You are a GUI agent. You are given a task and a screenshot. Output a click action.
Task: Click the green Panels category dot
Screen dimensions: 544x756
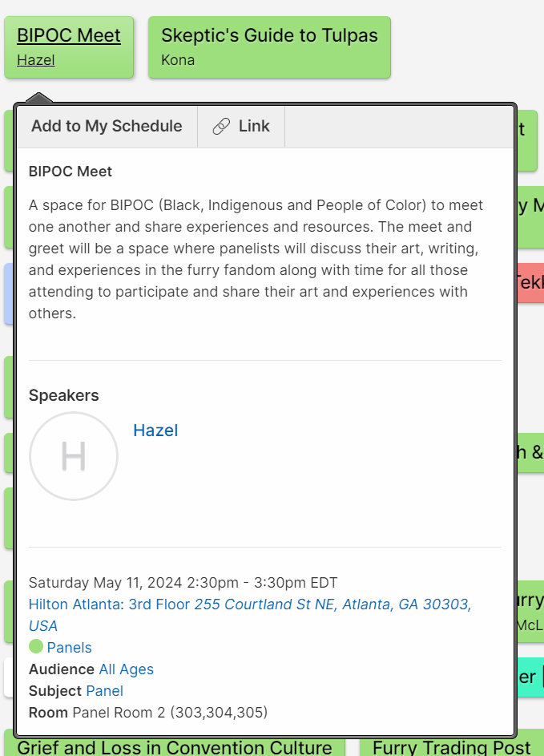(36, 647)
